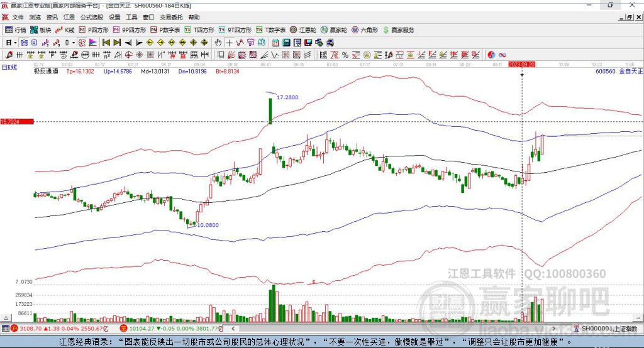
Task: Open the 板块 sector list
Action: pos(41,30)
